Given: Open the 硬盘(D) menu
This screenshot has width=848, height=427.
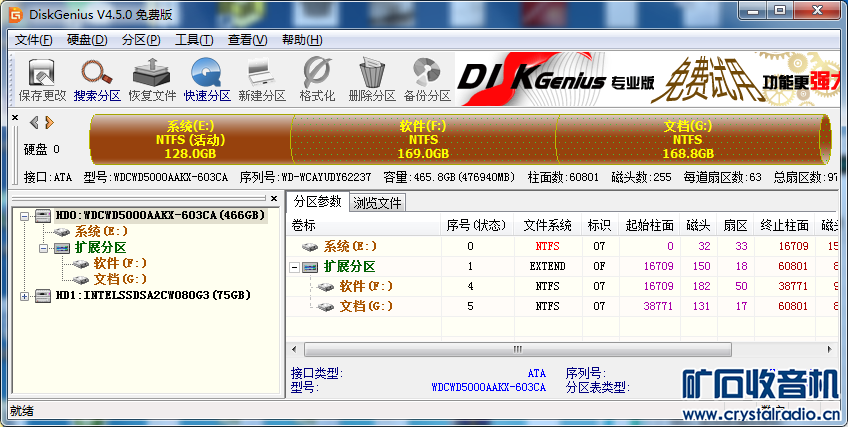Looking at the screenshot, I should (87, 40).
